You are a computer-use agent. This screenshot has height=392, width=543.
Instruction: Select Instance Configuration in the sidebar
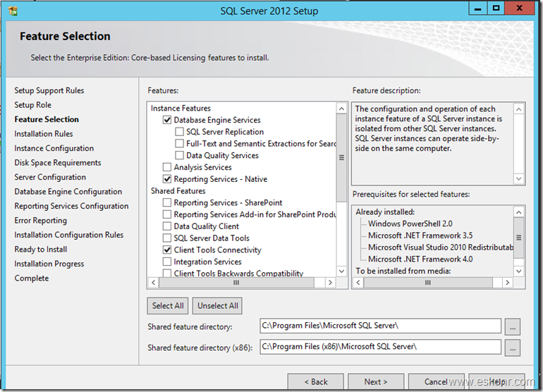click(54, 148)
